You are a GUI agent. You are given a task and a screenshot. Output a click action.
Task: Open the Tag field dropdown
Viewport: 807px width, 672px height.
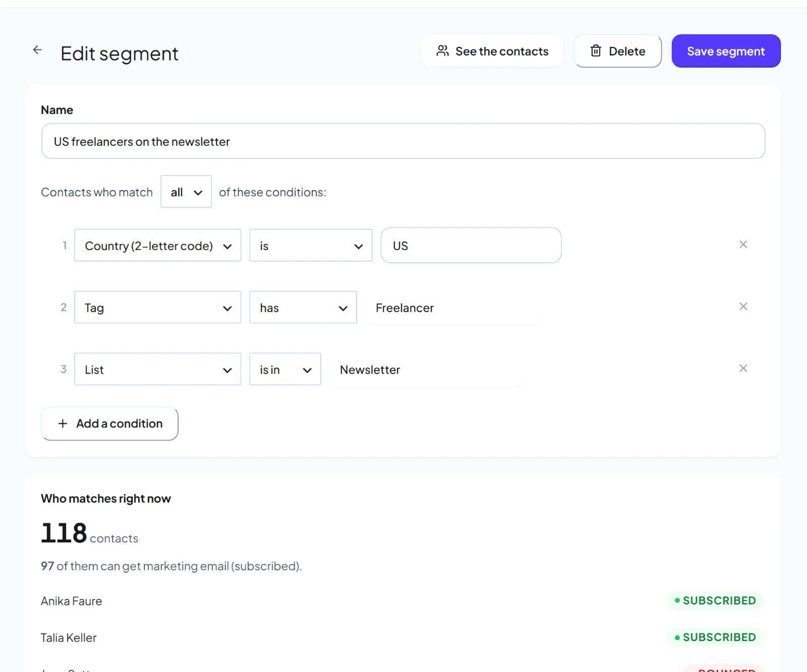pyautogui.click(x=157, y=308)
